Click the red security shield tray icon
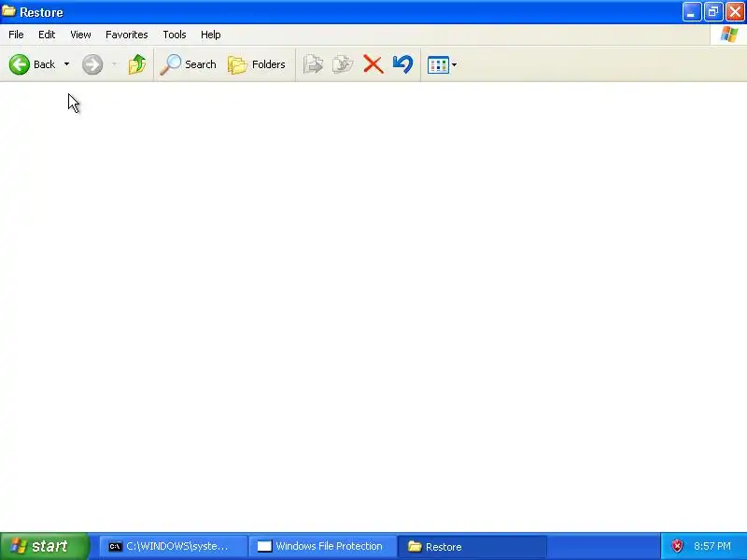The height and width of the screenshot is (560, 747). point(677,546)
